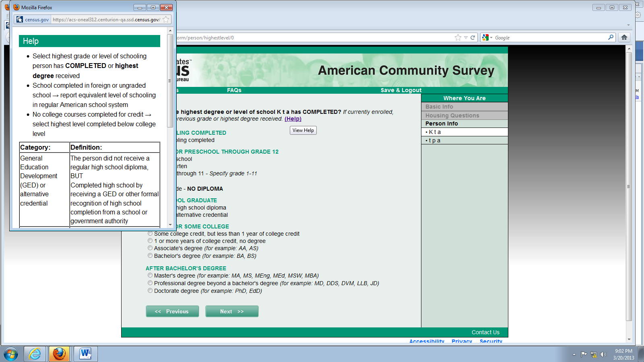644x362 pixels.
Task: Click the Firefox home button
Action: coord(624,37)
